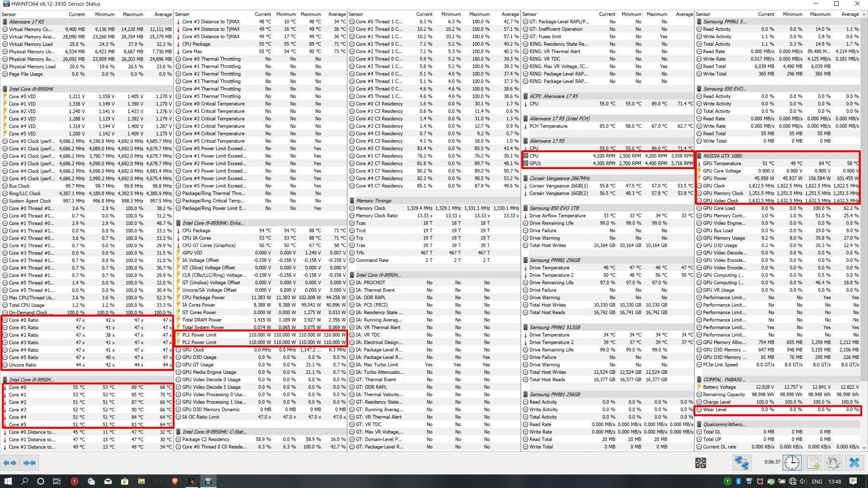Open Cortana circle icon
Viewport: 868px width, 488px height.
click(41, 481)
